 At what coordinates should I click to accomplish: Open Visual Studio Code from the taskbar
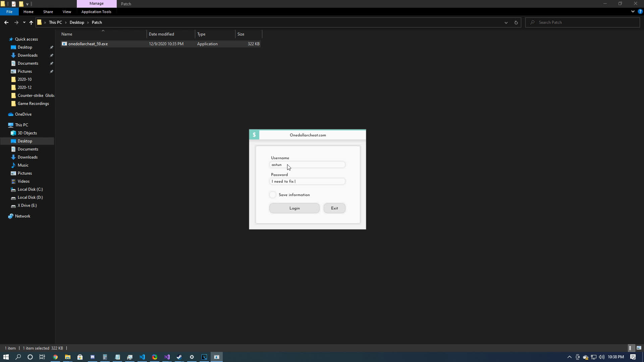point(142,357)
